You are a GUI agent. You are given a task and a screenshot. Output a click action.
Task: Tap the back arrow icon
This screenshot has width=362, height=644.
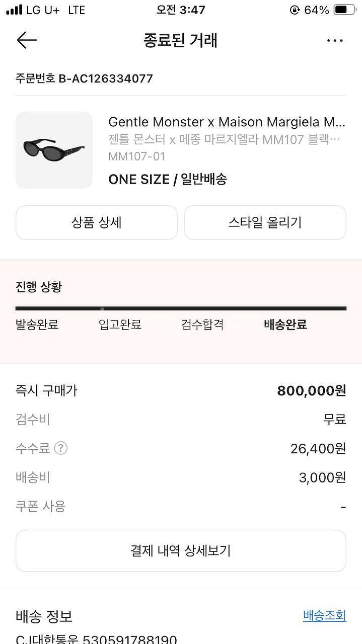(27, 40)
